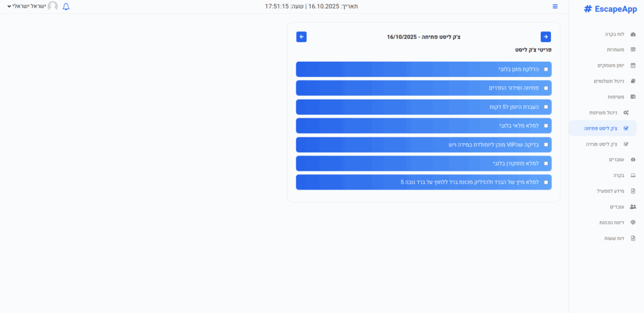Click the notification bell icon
Viewport: 644px width, 313px height.
(x=67, y=6)
